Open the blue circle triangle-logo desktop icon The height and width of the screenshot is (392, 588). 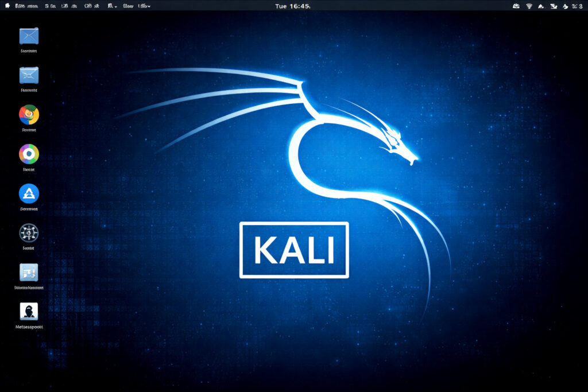29,193
